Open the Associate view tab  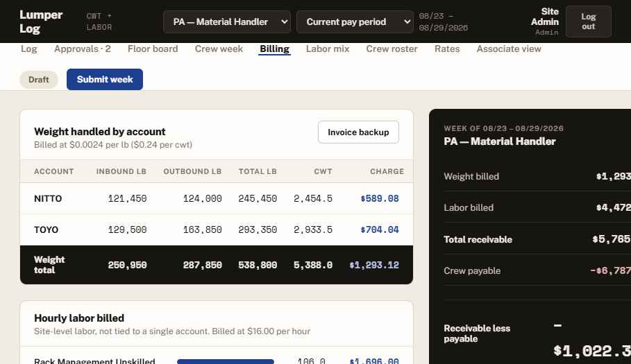pos(509,49)
